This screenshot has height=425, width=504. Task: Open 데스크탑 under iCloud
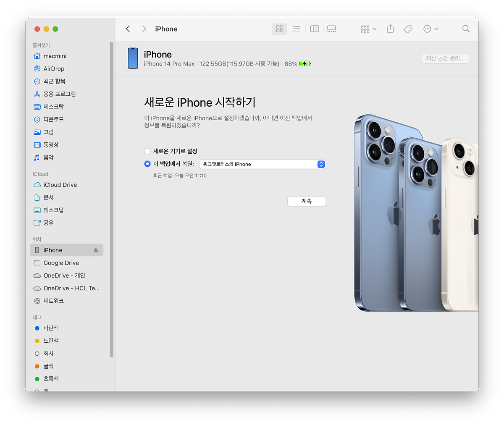click(67, 210)
